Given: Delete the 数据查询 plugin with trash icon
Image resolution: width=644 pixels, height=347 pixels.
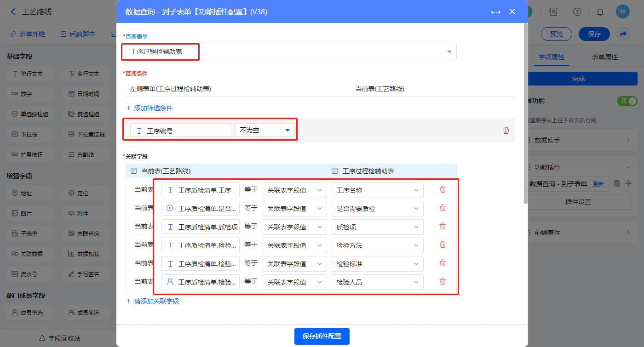Looking at the screenshot, I should click(617, 183).
